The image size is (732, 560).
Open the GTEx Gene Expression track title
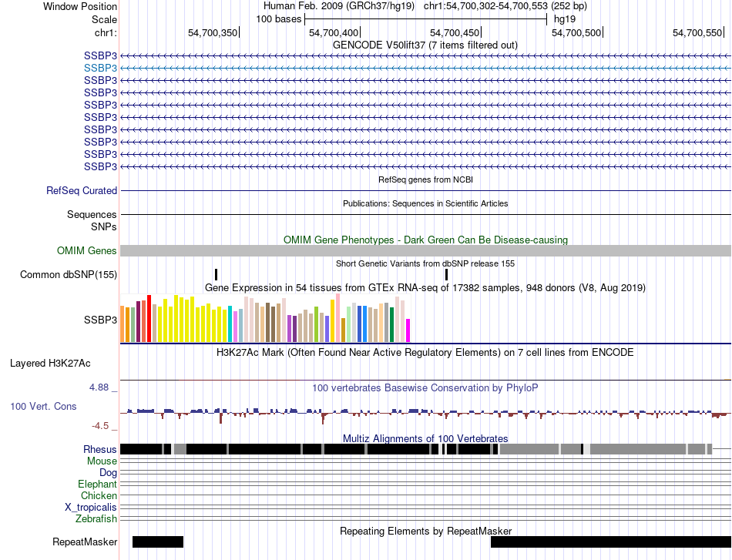(425, 288)
